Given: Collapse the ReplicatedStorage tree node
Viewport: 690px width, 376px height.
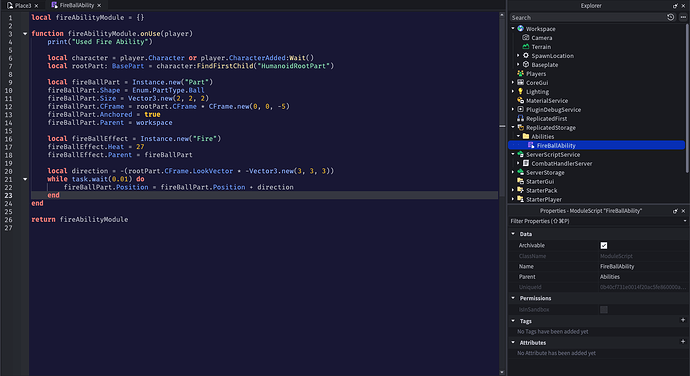Looking at the screenshot, I should coord(513,127).
